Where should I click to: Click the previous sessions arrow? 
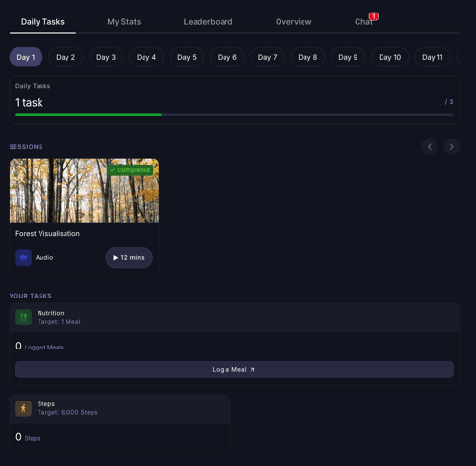[x=430, y=146]
